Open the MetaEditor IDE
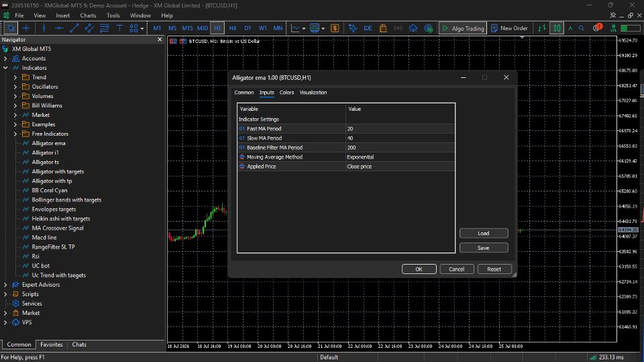The image size is (644, 362). click(x=368, y=28)
